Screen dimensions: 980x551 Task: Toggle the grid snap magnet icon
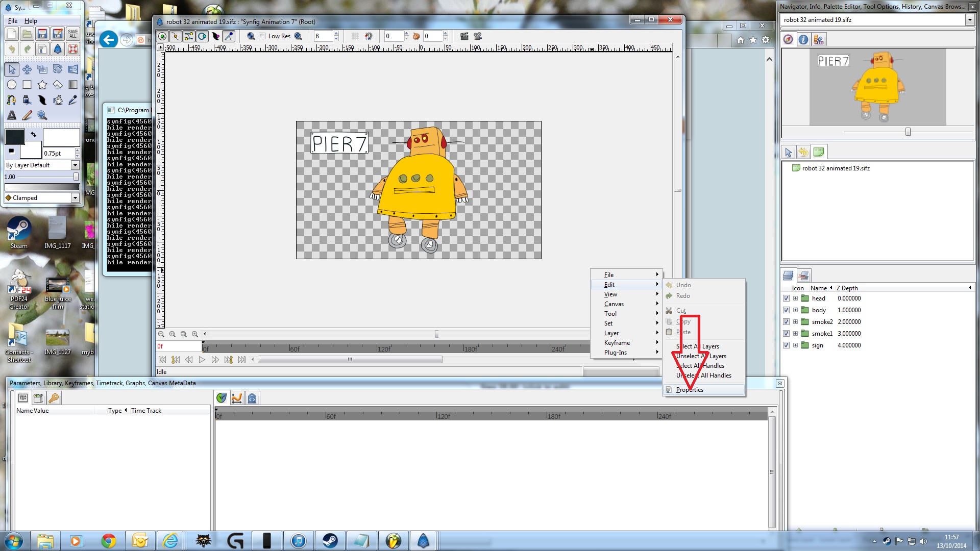(369, 36)
